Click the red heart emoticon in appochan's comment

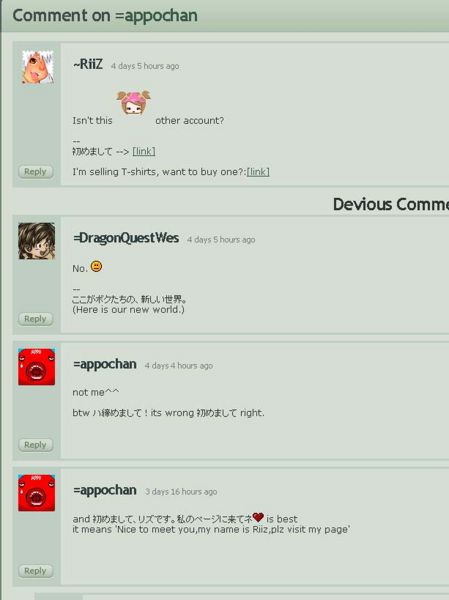(258, 517)
